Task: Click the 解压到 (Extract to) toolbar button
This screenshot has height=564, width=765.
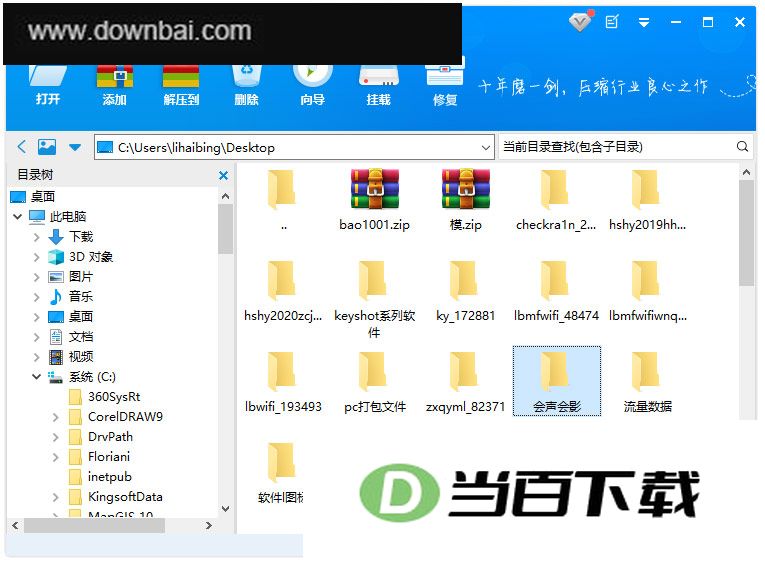Action: [x=181, y=87]
